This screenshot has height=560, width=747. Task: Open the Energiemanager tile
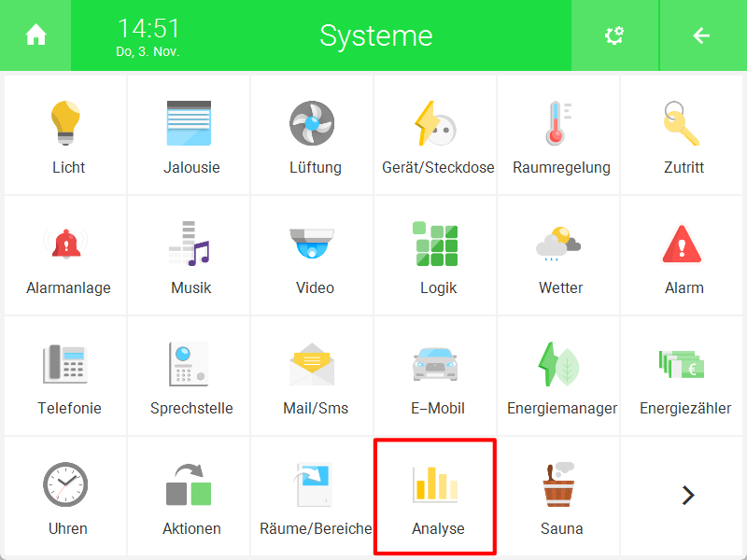558,376
